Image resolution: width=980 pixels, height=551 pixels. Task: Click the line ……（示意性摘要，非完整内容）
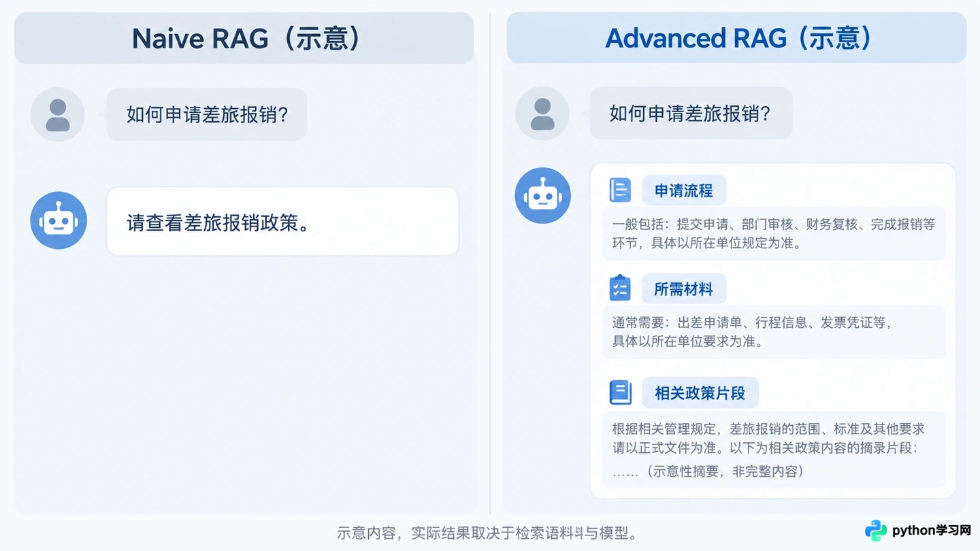(708, 471)
